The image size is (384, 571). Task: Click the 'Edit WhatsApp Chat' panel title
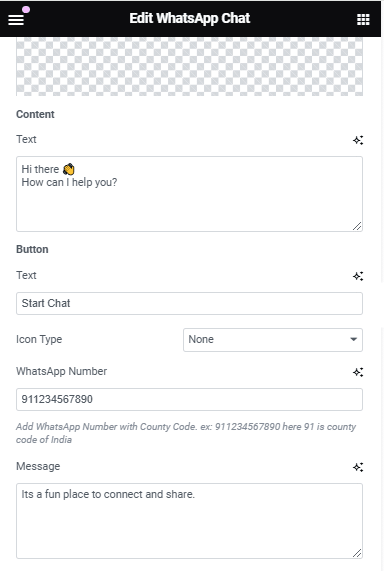tap(190, 18)
